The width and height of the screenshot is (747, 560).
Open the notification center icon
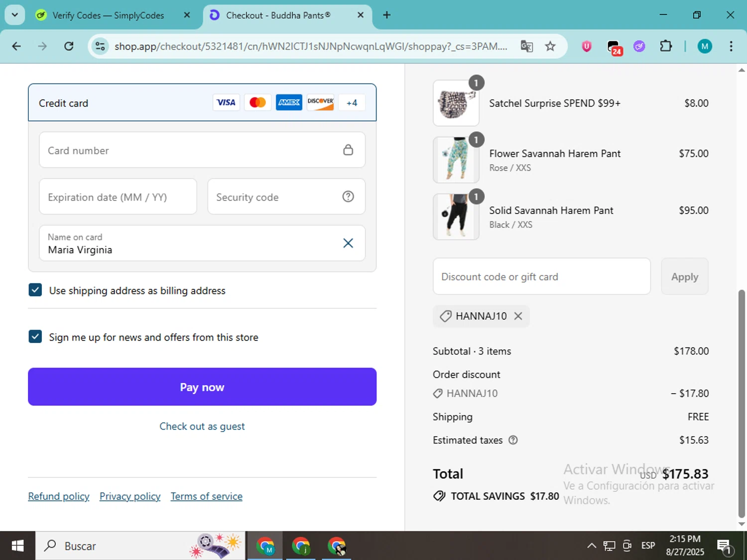pyautogui.click(x=725, y=546)
